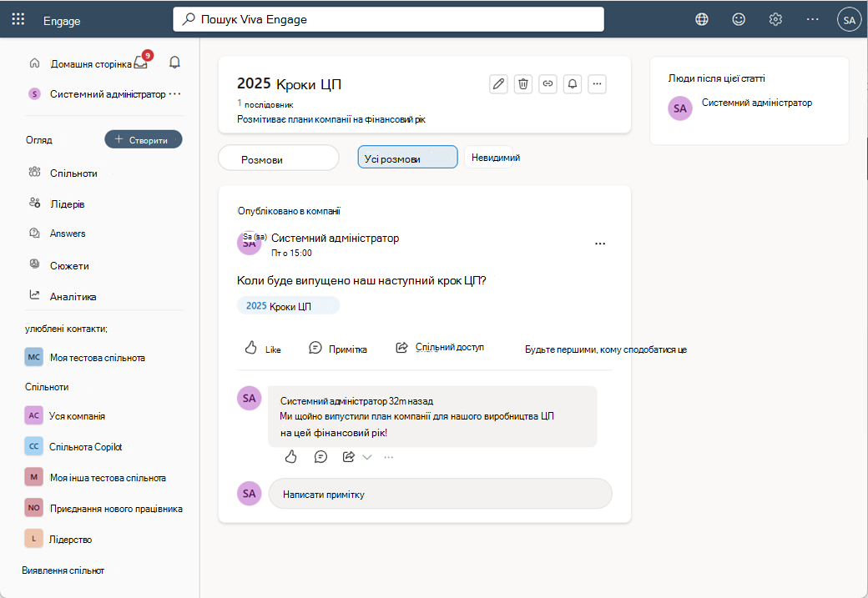Click the reply share icon
This screenshot has height=598, width=868.
point(349,457)
